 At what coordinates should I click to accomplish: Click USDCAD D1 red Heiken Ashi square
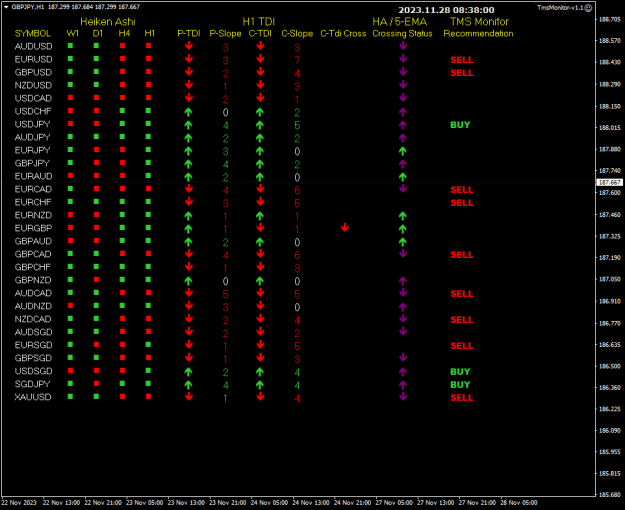(96, 98)
